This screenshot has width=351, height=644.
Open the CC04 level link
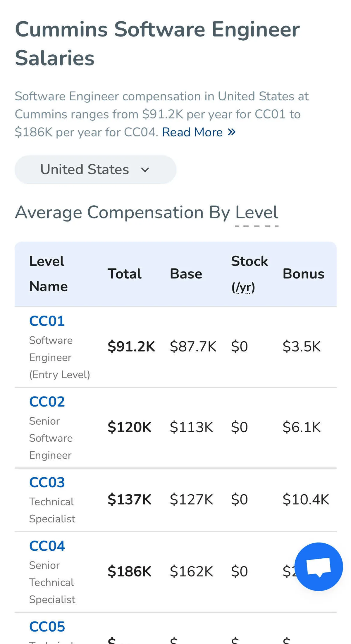[x=47, y=546]
